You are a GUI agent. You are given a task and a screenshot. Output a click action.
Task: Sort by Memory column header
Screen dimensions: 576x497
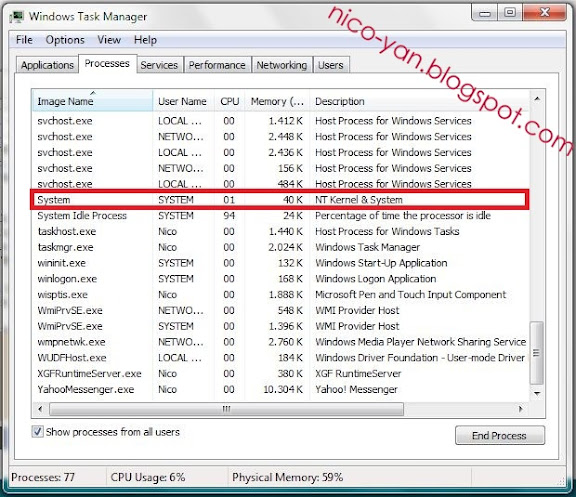click(277, 101)
